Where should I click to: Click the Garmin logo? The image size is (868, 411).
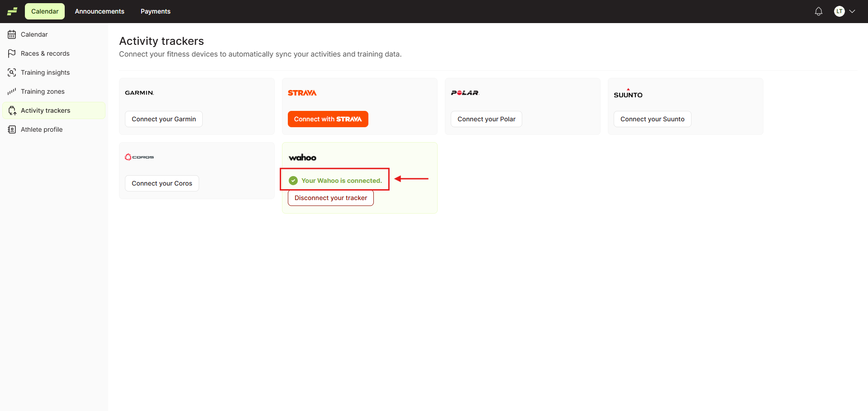tap(139, 93)
